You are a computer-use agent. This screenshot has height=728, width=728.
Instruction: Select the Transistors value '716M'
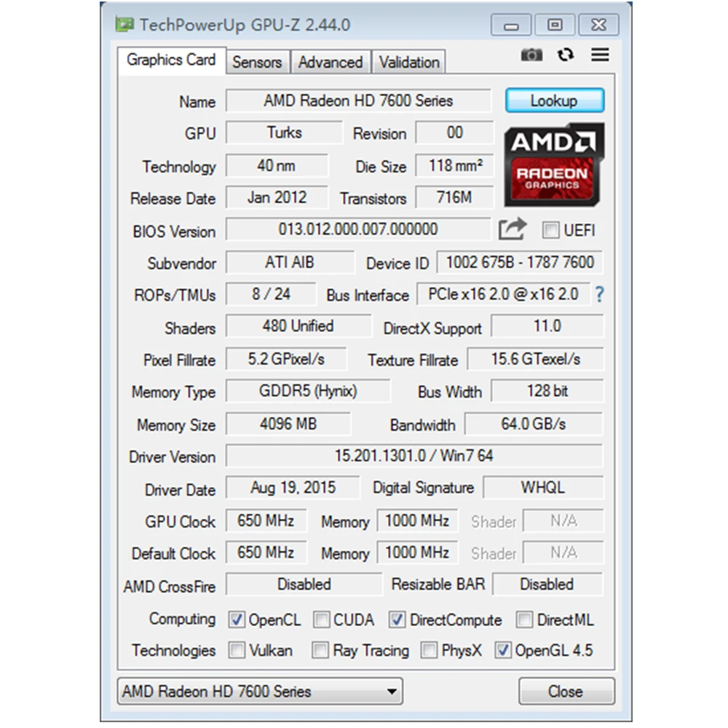tap(454, 198)
